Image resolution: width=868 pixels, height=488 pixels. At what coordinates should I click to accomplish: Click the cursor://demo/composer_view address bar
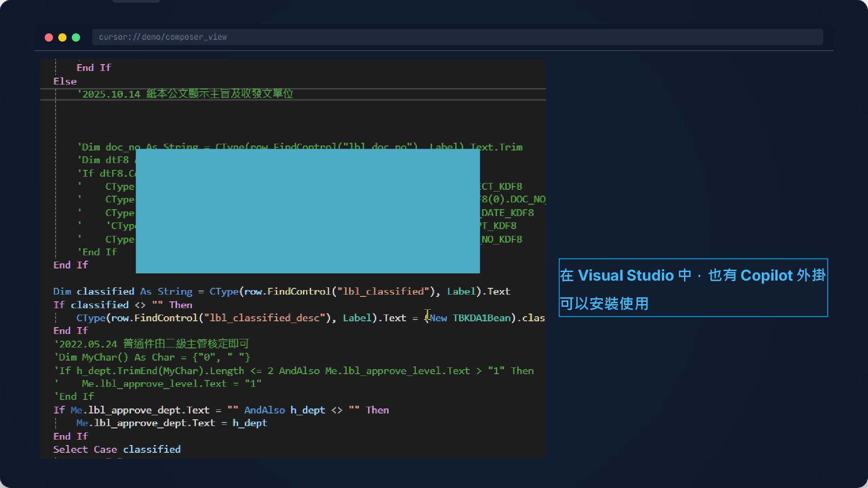457,37
